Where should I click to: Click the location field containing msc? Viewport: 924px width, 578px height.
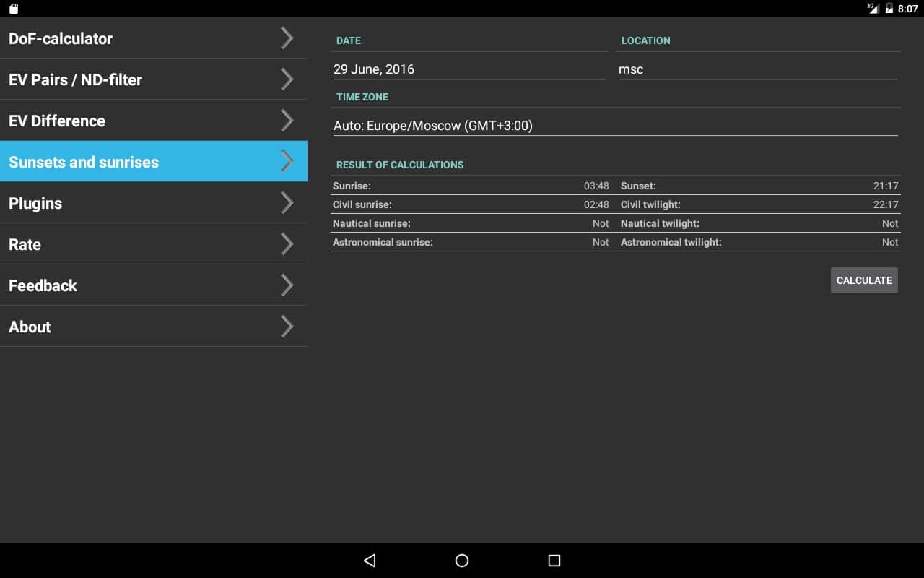click(x=757, y=69)
